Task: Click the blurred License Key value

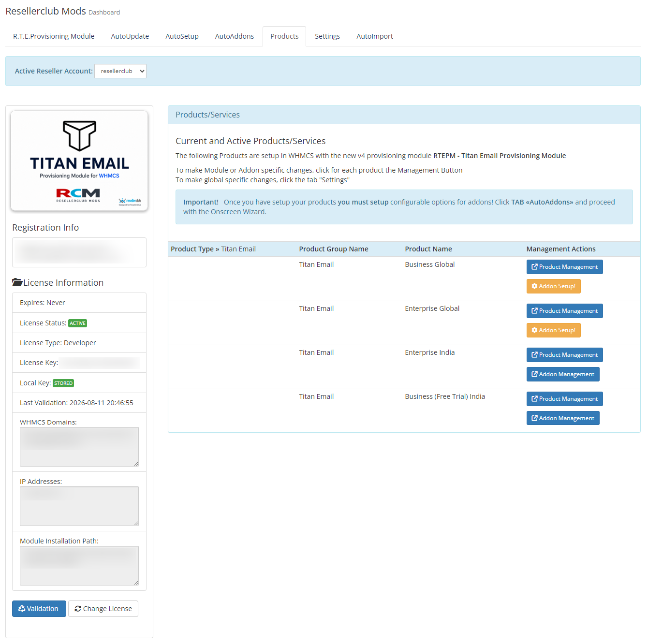Action: click(x=100, y=363)
